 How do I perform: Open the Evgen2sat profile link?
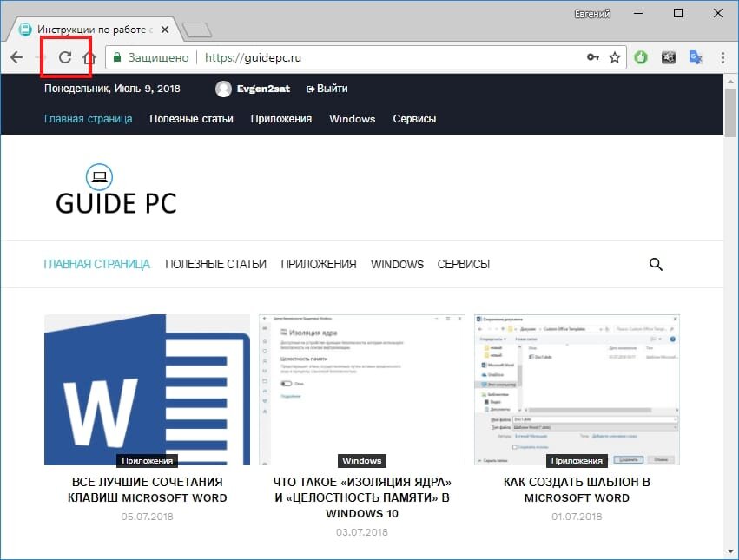[263, 89]
